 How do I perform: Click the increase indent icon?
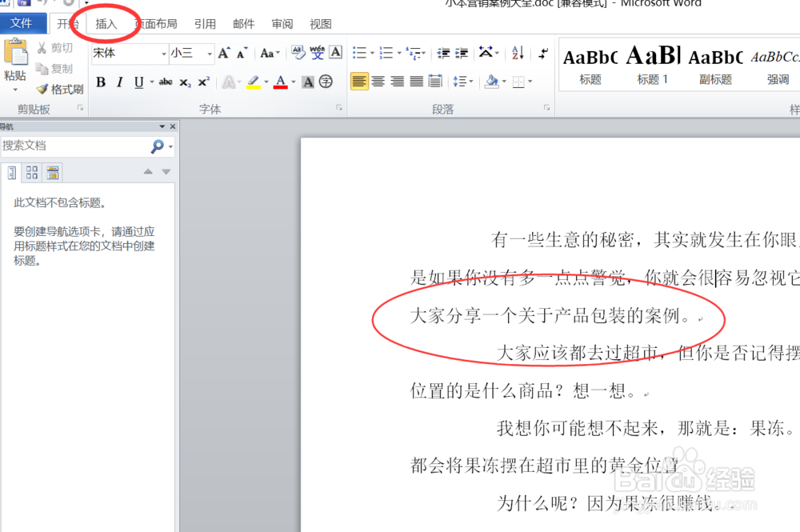462,53
